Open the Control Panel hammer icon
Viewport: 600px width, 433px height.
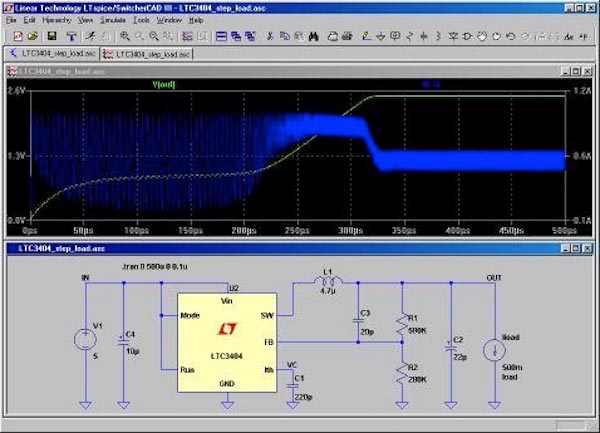(x=71, y=36)
